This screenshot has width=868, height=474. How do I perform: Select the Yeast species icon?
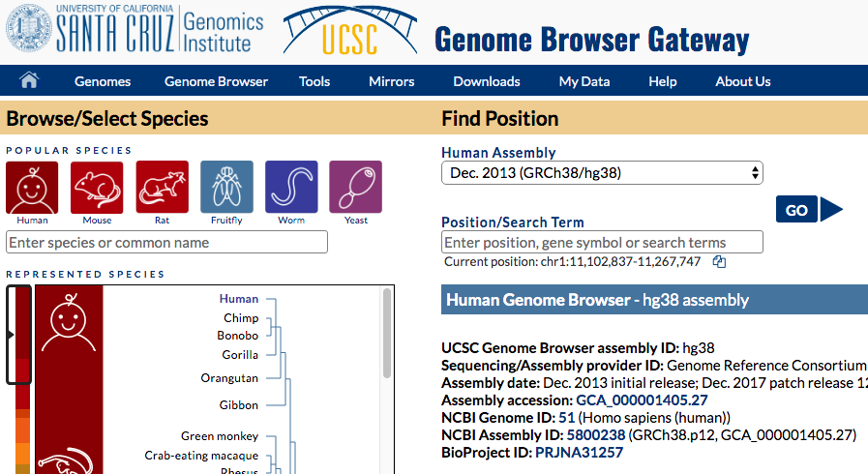pyautogui.click(x=356, y=187)
